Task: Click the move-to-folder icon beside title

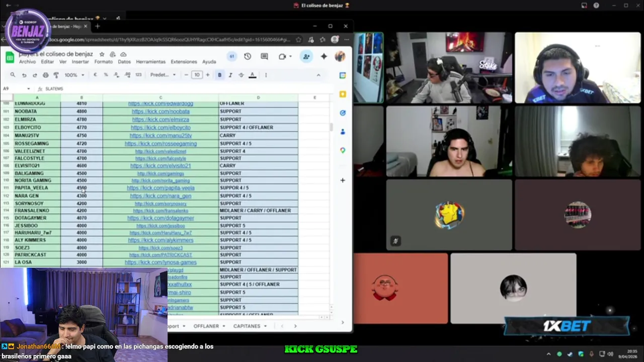Action: (113, 54)
